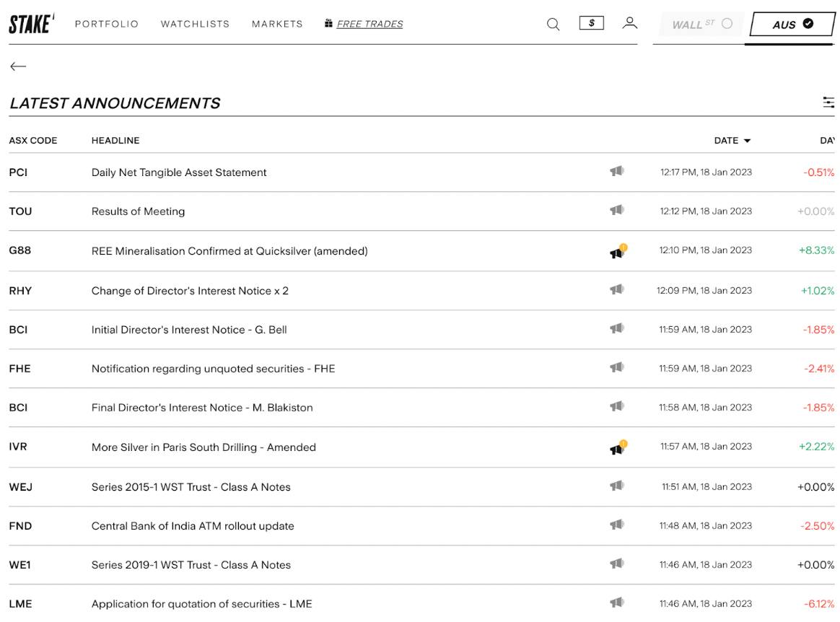
Task: Click the +8.33% day change value
Action: (816, 250)
